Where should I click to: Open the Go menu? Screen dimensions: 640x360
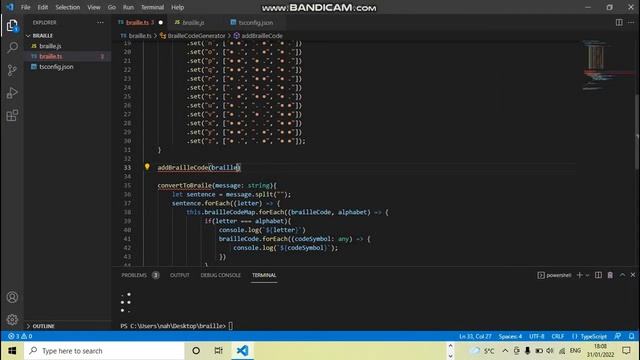pyautogui.click(x=111, y=7)
